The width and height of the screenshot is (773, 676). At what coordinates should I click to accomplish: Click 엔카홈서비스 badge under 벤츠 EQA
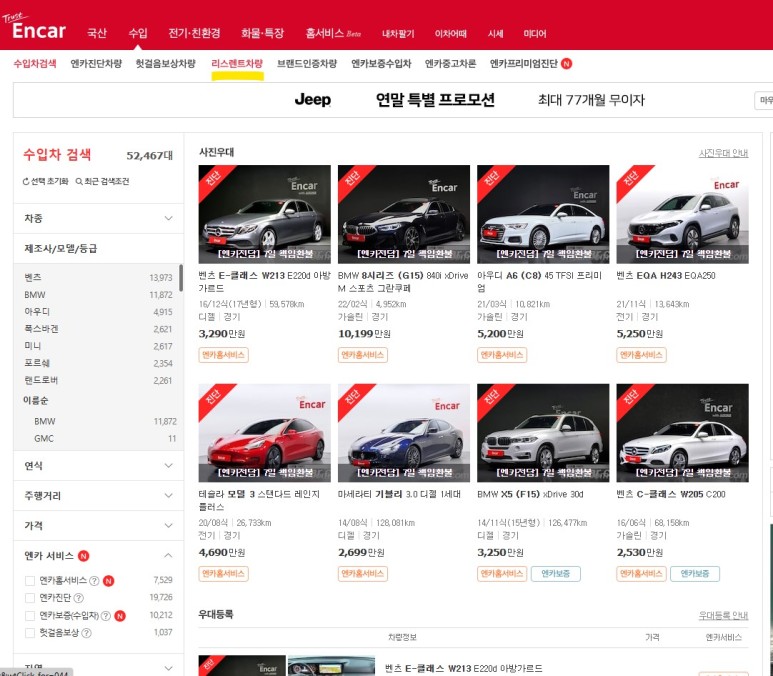click(641, 355)
